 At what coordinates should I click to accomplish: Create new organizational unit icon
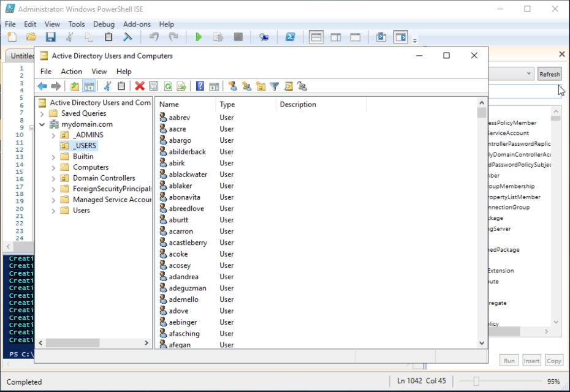tap(260, 86)
